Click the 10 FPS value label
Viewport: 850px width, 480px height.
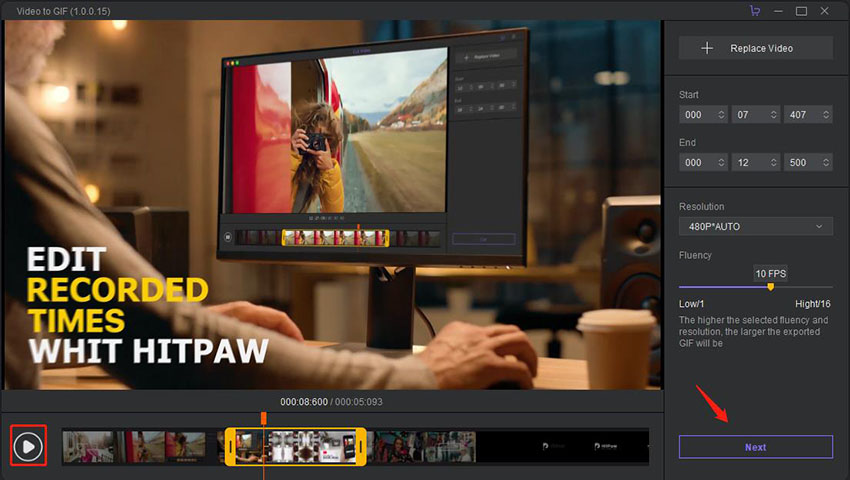770,273
